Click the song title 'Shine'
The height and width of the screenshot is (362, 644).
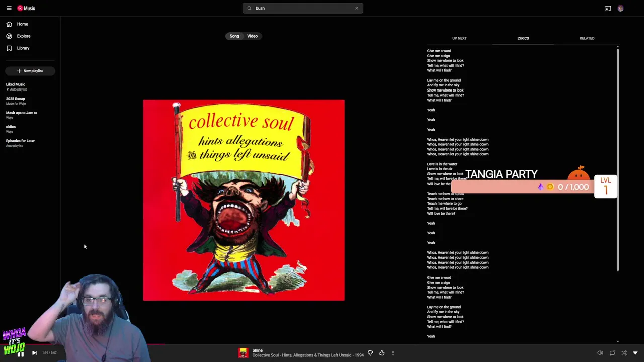(x=258, y=350)
